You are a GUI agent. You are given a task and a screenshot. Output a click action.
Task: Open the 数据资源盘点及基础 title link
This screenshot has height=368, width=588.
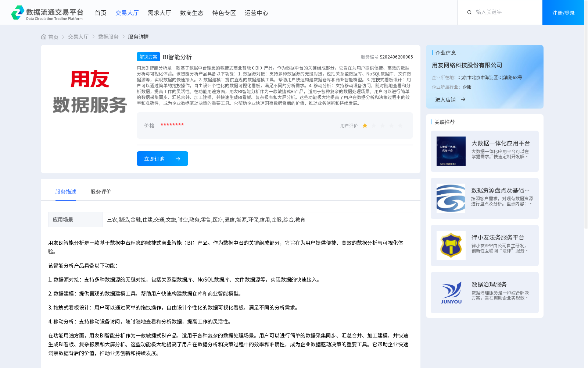coord(501,190)
